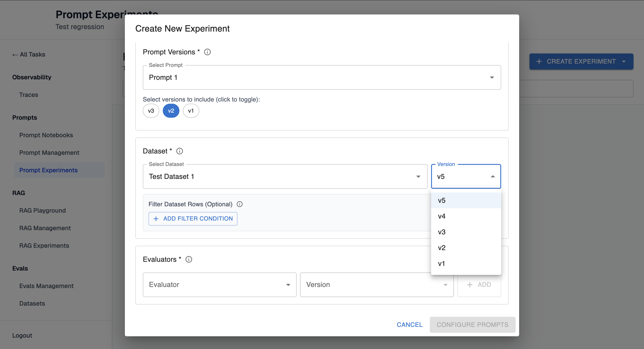Toggle prompt version v1 chip

[x=191, y=111]
